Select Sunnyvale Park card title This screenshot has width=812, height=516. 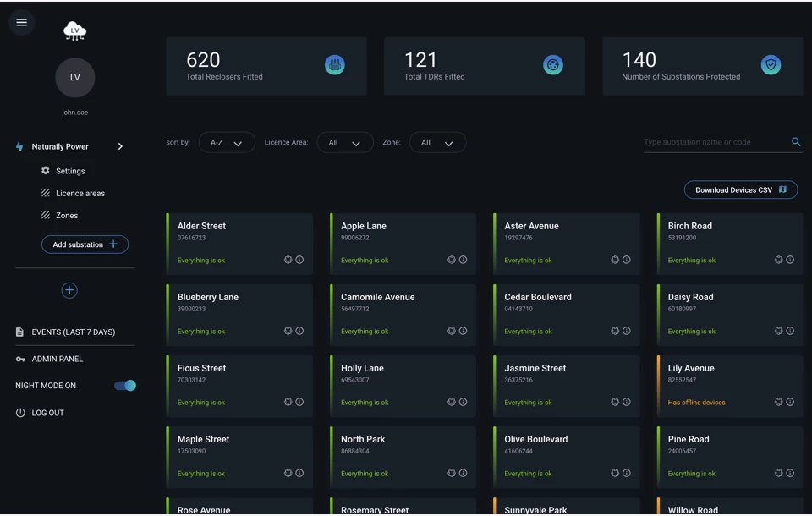coord(535,510)
